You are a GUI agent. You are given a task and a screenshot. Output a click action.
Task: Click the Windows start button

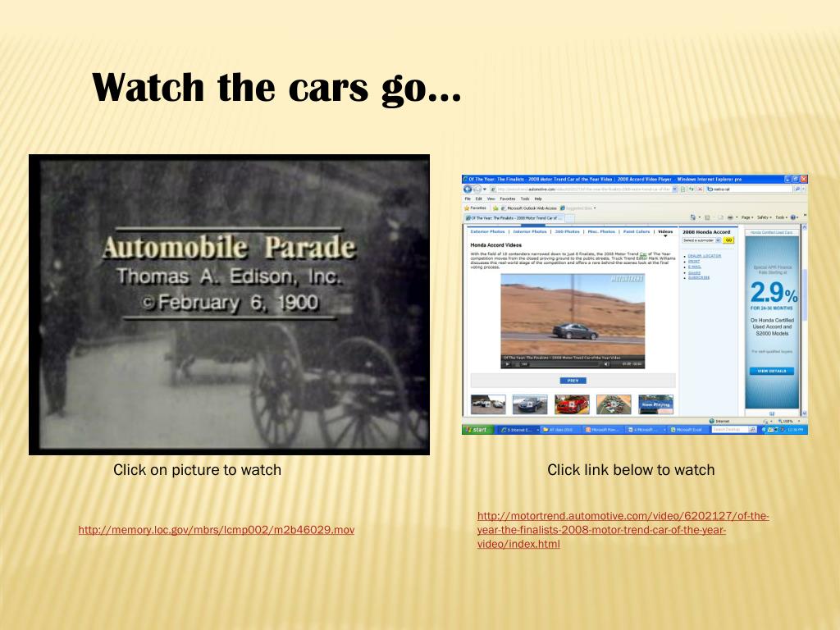478,430
